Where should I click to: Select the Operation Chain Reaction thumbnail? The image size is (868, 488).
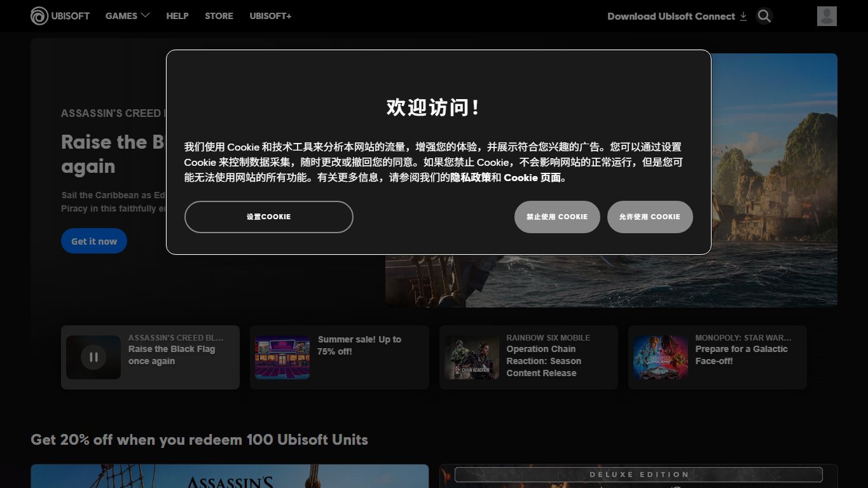[x=471, y=357]
